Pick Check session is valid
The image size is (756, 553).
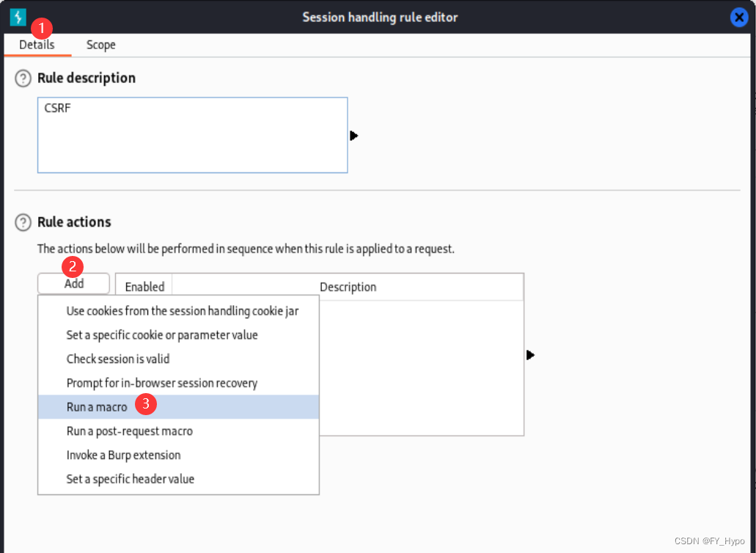(x=178, y=359)
